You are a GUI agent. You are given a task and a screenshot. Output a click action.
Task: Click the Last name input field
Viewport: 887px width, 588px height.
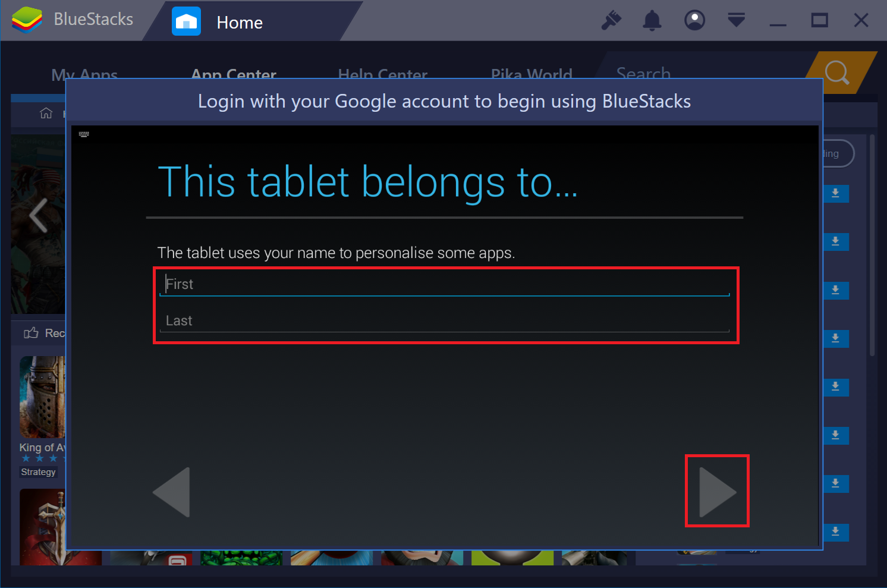point(445,321)
